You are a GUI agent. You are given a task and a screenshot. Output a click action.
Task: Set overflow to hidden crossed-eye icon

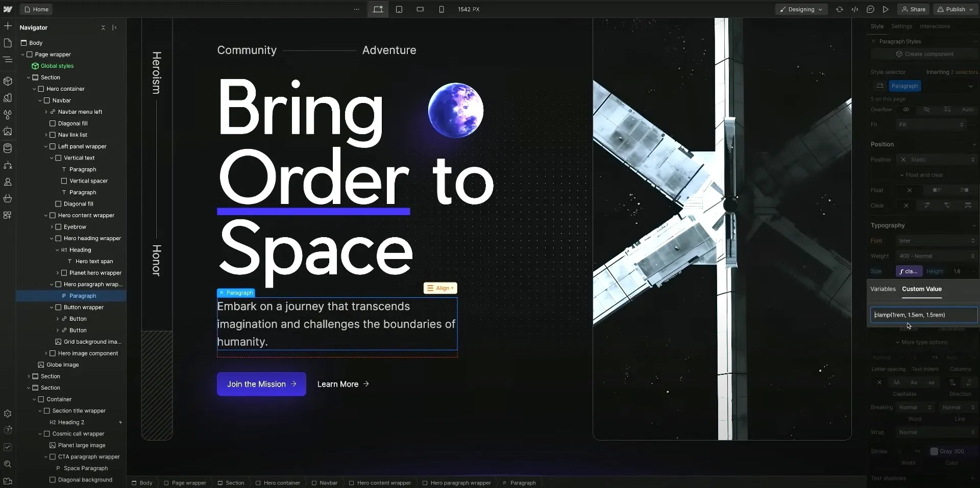click(927, 110)
